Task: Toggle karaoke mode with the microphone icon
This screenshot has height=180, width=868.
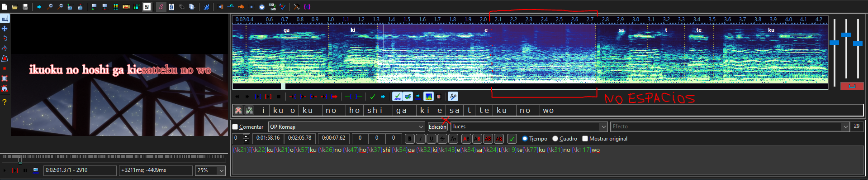Action: 452,97
